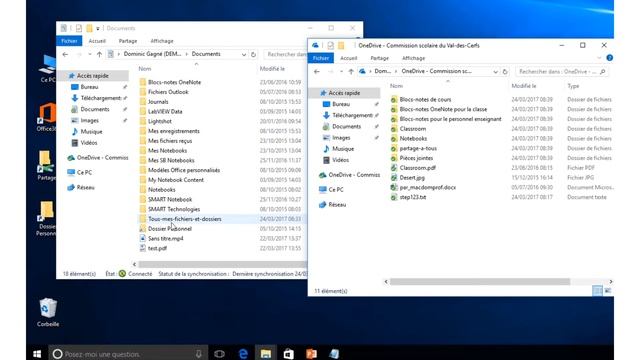The width and height of the screenshot is (640, 360).
Task: Click the search magnifier in OneDrive window
Action: coord(602,72)
